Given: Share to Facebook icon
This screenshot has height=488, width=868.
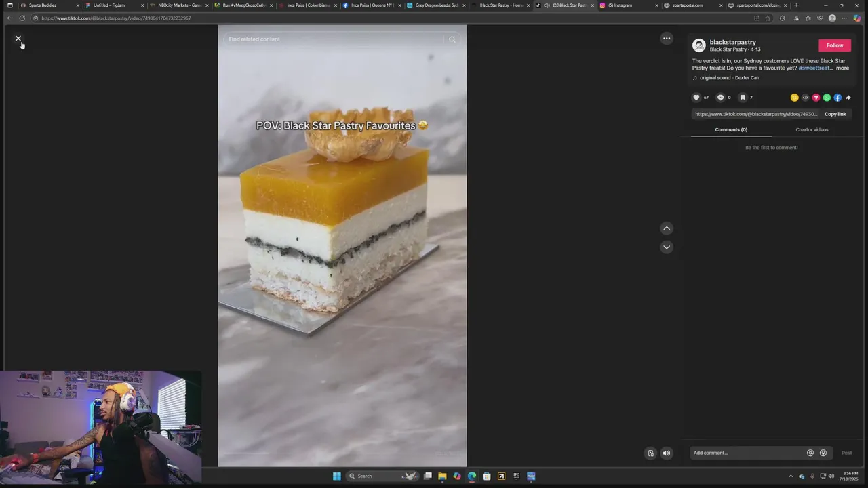Looking at the screenshot, I should (837, 98).
